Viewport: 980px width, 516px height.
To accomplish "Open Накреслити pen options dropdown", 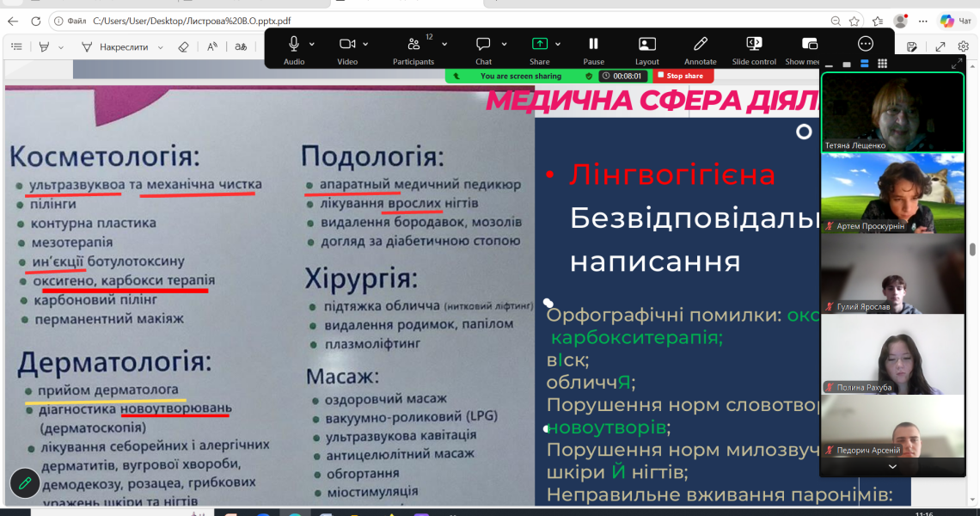I will 161,47.
